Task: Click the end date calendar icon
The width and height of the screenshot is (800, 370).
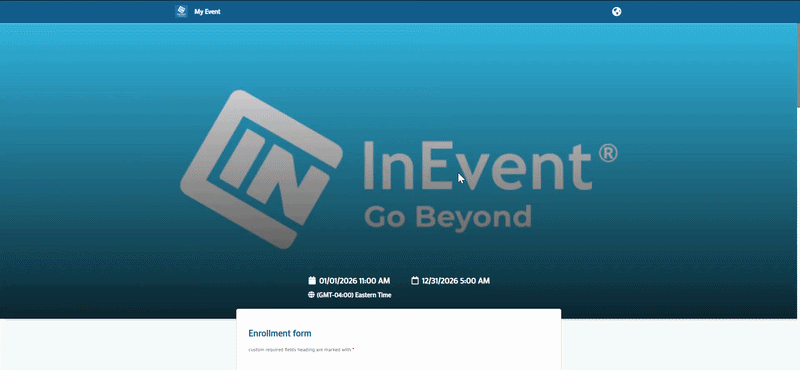Action: point(415,280)
